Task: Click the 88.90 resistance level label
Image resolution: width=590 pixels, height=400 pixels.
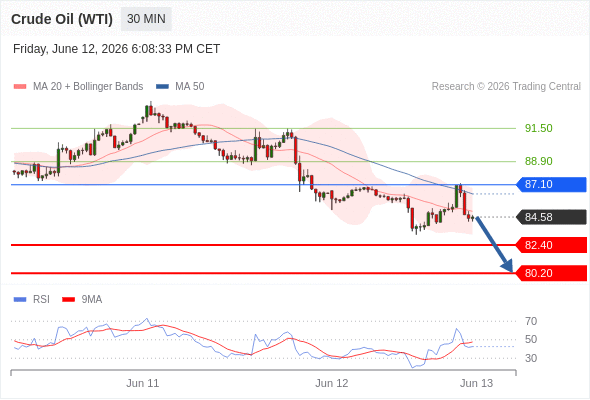Action: pyautogui.click(x=538, y=161)
